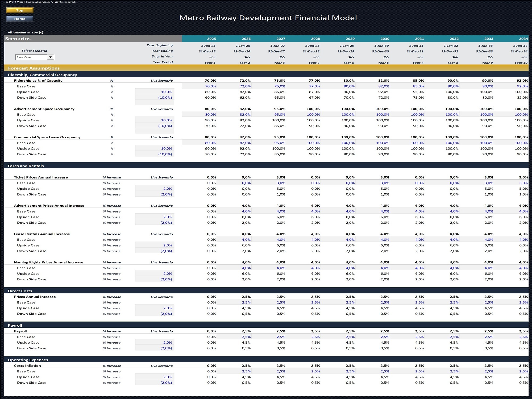This screenshot has height=399, width=532.
Task: Click Naming Rights Prices Annual Increase label
Action: 48,262
